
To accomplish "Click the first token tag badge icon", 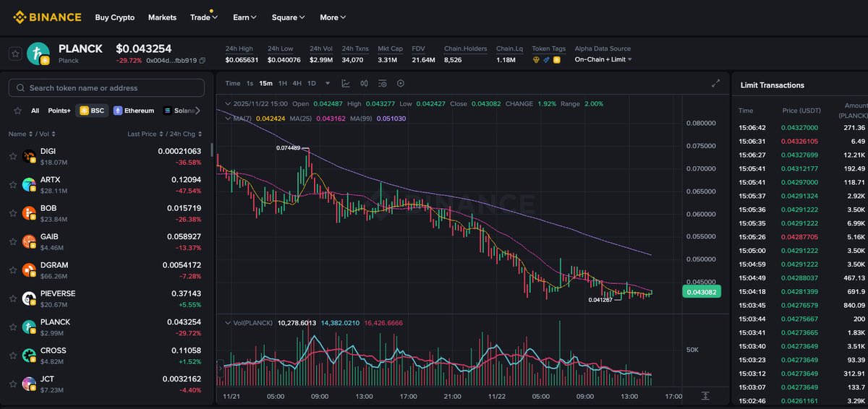I will pos(536,60).
